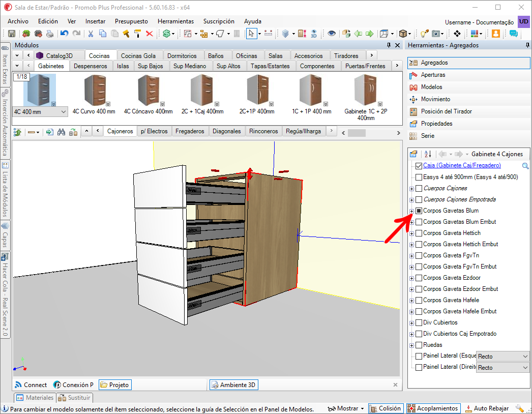
Task: Check the Easys 4 até 900mm checkbox
Action: (x=419, y=177)
